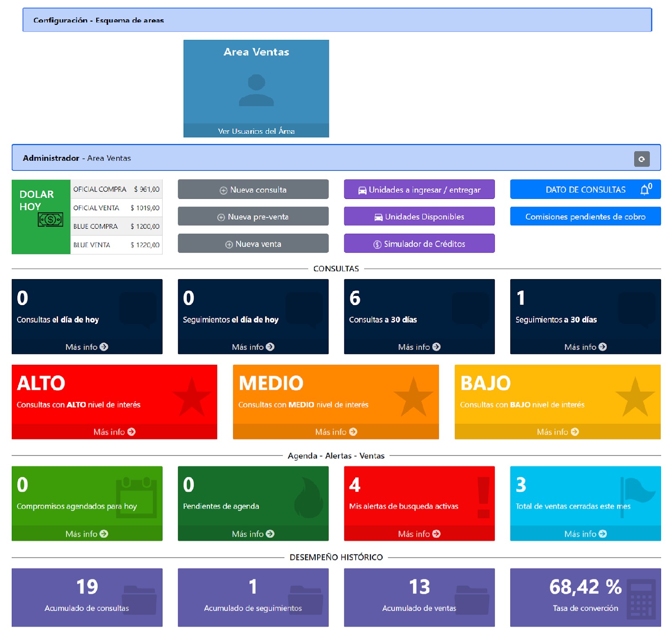This screenshot has width=672, height=630.
Task: Click the notification bell icon
Action: click(644, 190)
